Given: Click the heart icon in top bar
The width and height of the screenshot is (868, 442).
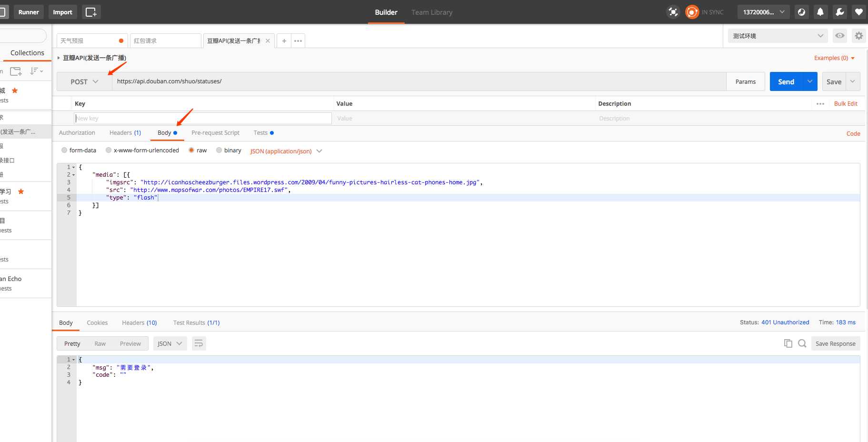Looking at the screenshot, I should click(x=859, y=12).
